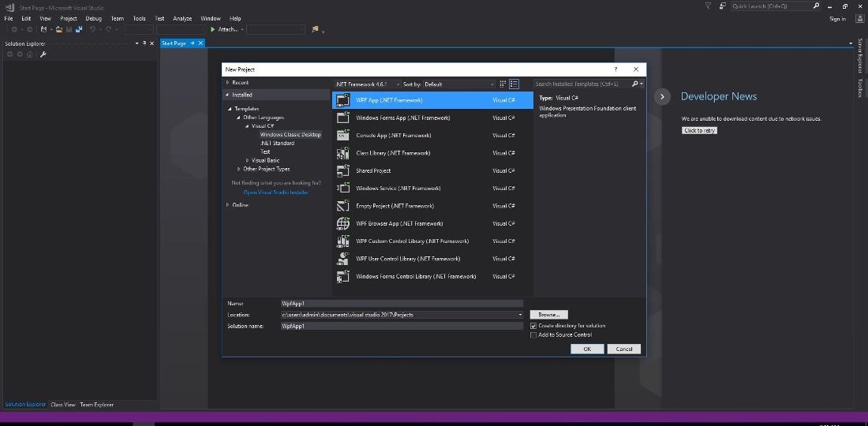Expand the Visual Basic tree node
This screenshot has width=868, height=426.
[248, 160]
